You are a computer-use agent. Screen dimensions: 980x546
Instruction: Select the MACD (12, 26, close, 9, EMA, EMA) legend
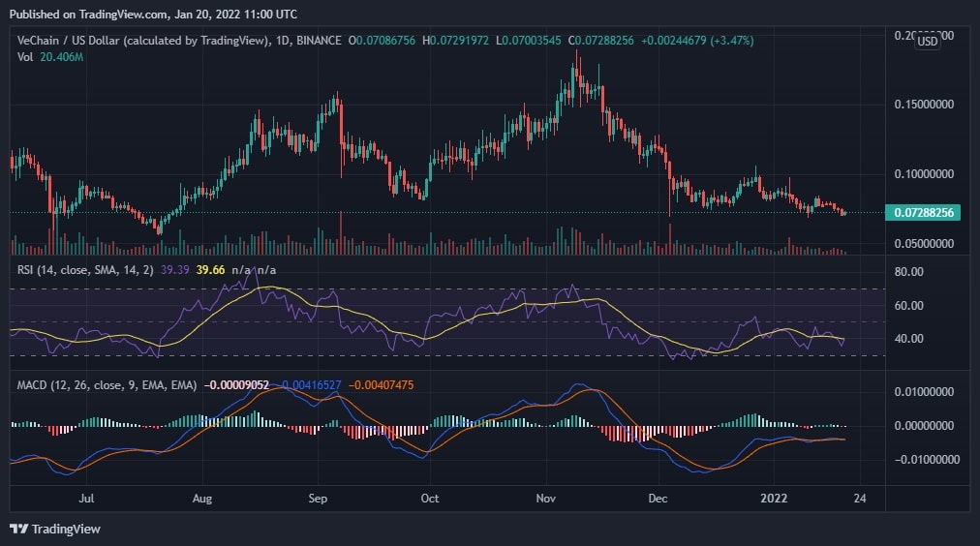click(x=107, y=385)
